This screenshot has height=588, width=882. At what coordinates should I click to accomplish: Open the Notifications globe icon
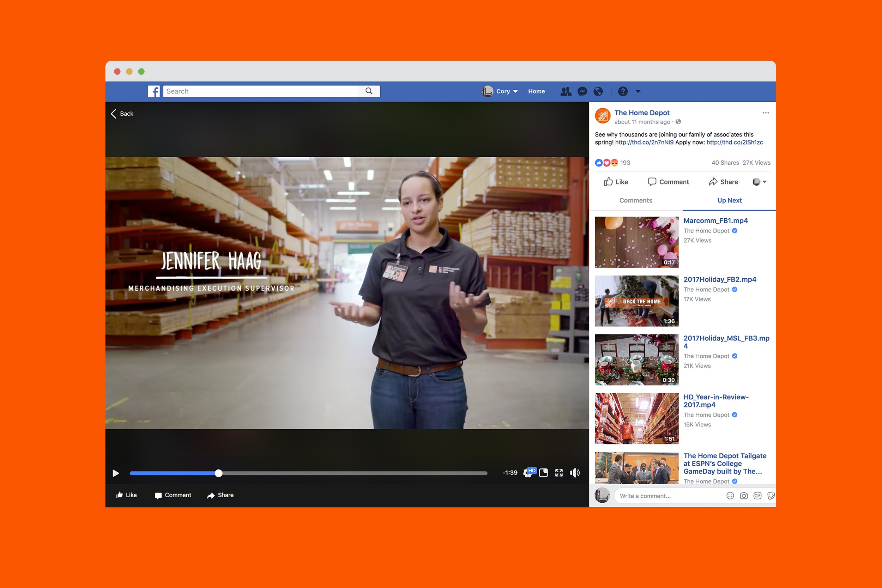(x=598, y=91)
